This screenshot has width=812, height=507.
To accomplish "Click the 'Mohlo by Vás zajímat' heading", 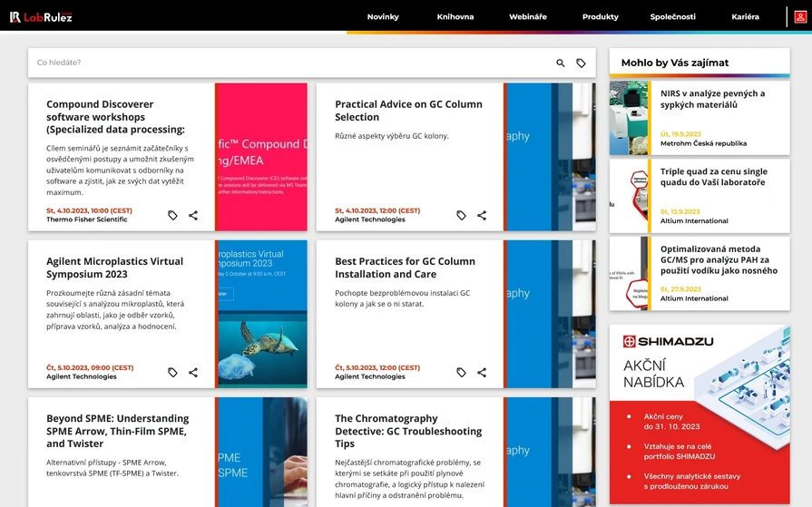I will coord(675,63).
